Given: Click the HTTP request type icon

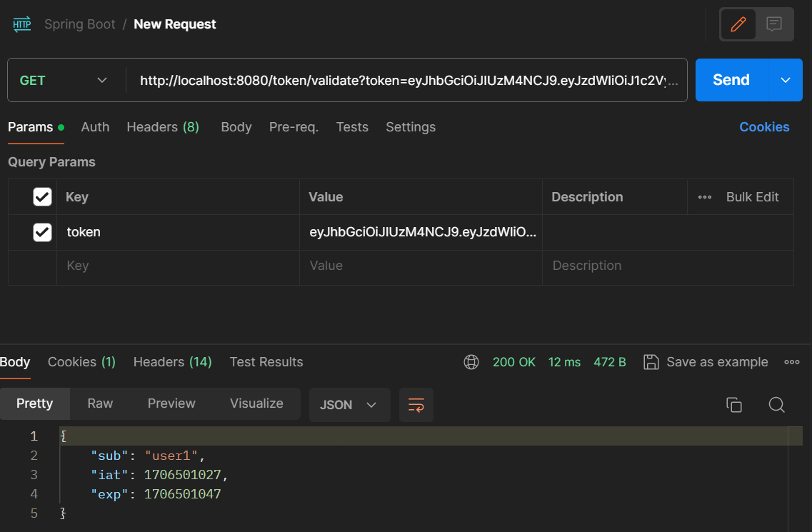Looking at the screenshot, I should tap(21, 24).
